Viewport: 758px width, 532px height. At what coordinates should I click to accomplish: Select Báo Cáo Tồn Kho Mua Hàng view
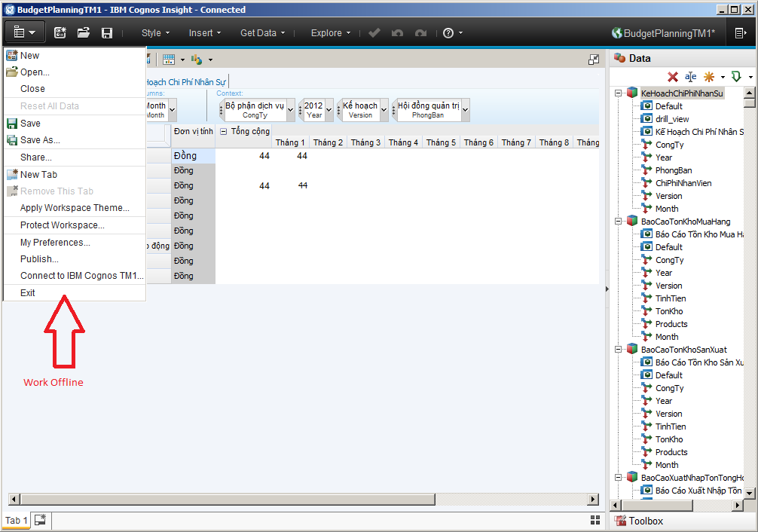pos(699,234)
